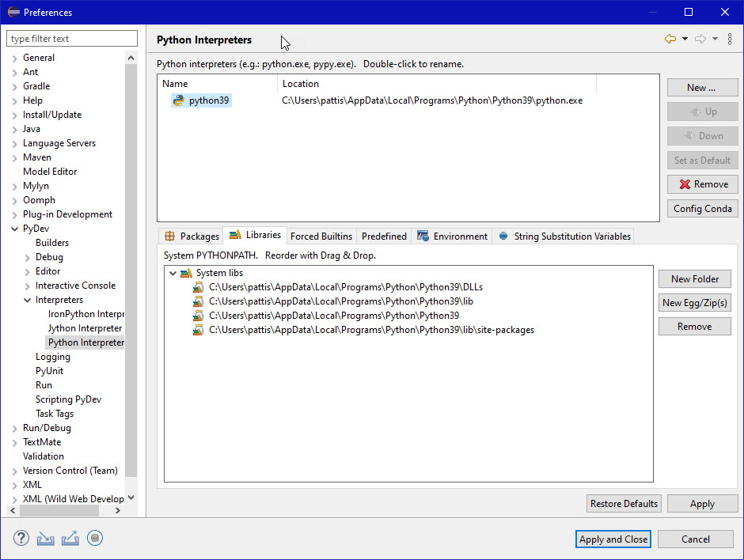Open the back history dropdown arrow

tap(685, 39)
